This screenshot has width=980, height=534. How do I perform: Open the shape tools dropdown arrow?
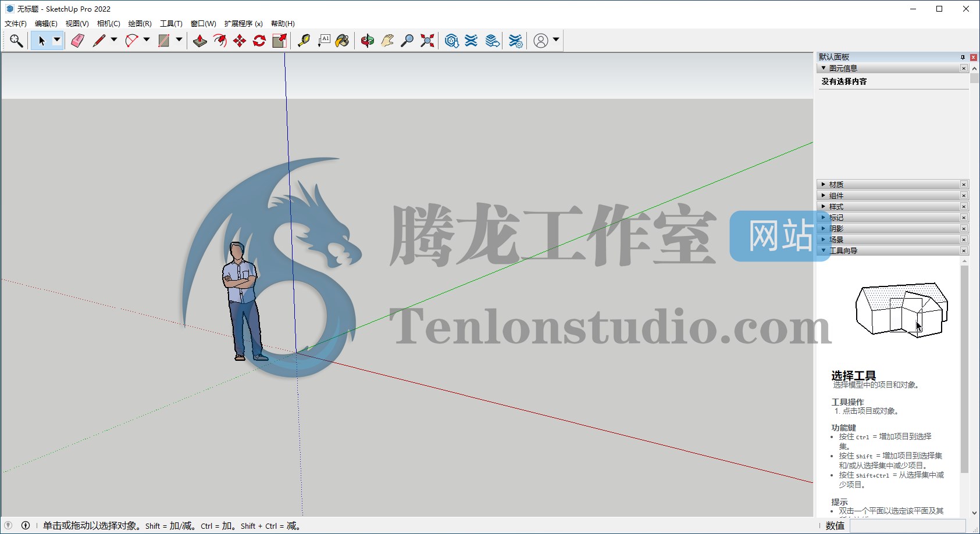[x=179, y=40]
